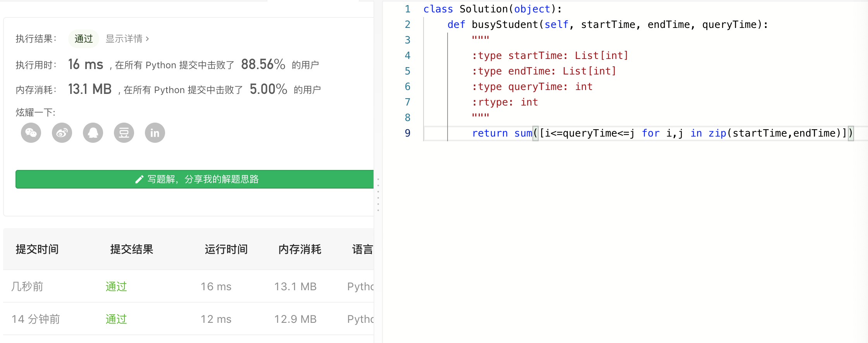Click ':type endTime: List[int]' docstring line
868x343 pixels.
544,71
